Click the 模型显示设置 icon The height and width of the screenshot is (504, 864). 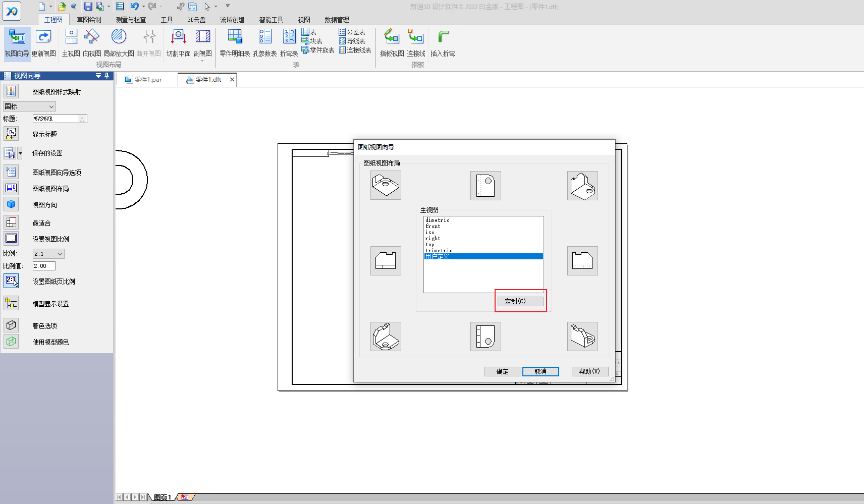11,303
